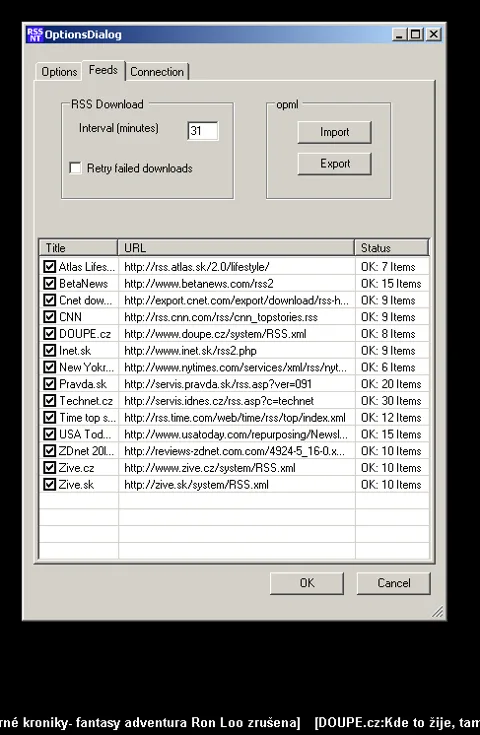Click the Cancel button

(x=393, y=583)
